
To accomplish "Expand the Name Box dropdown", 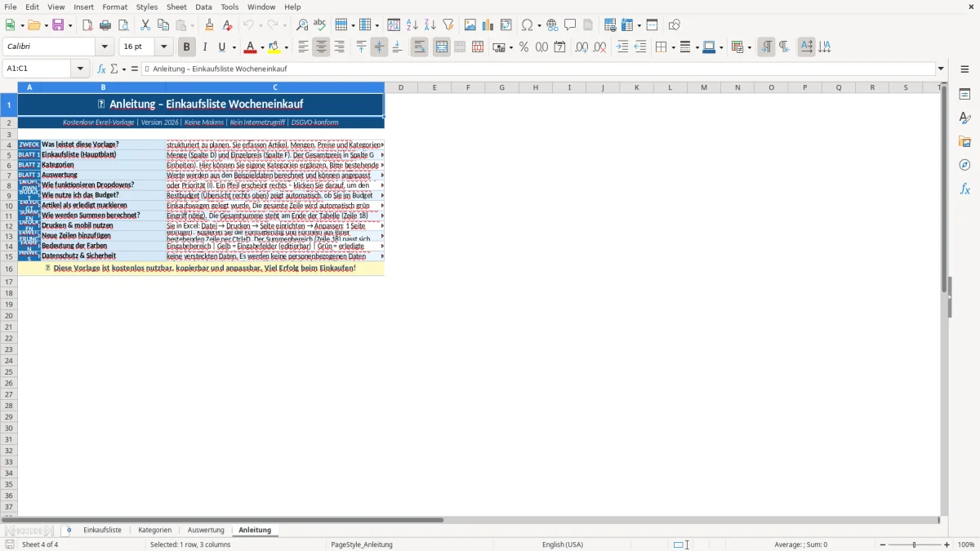I will pyautogui.click(x=80, y=69).
